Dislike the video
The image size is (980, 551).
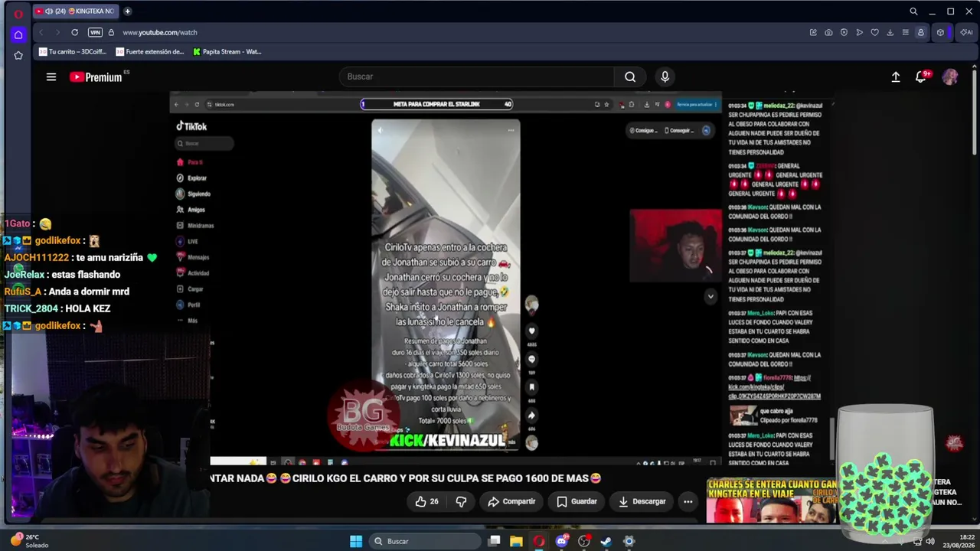coord(461,501)
